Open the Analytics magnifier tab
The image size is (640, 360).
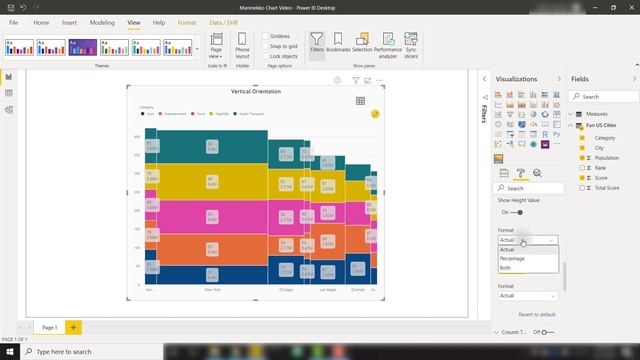[537, 173]
